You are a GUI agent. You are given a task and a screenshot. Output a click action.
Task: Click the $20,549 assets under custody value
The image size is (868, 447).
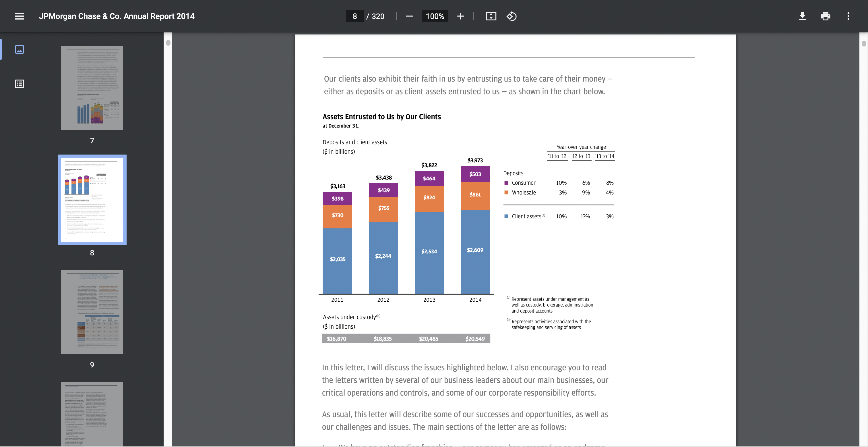point(475,339)
